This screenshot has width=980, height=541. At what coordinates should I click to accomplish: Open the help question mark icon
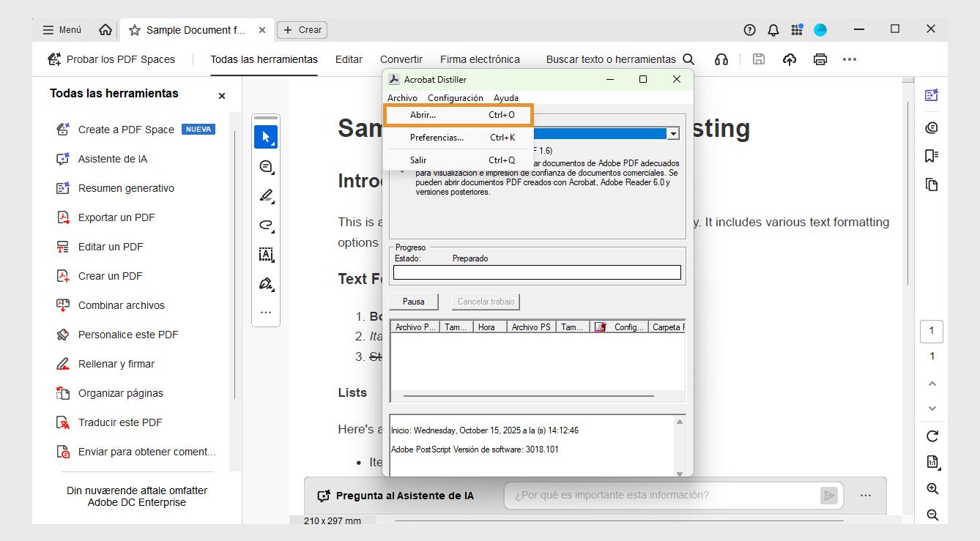[x=749, y=30]
